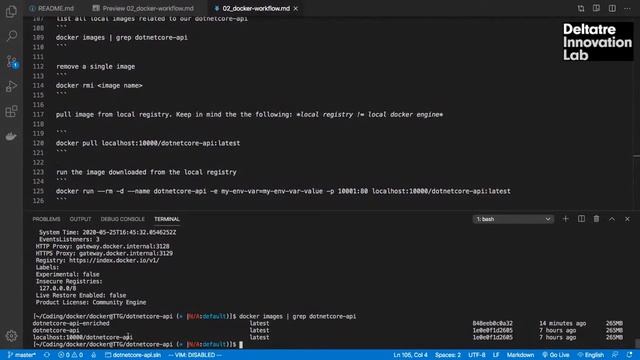The image size is (640, 360).
Task: Split the editor right
Action: point(612,8)
